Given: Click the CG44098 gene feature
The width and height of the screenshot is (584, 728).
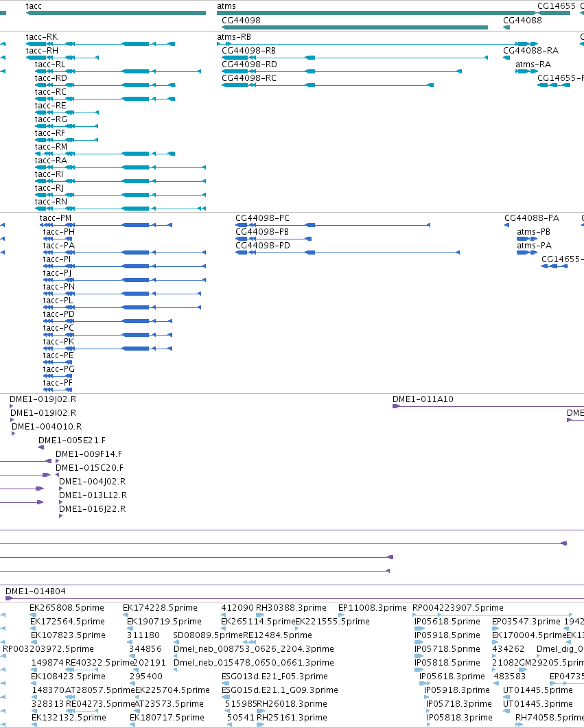Looking at the screenshot, I should [x=355, y=27].
